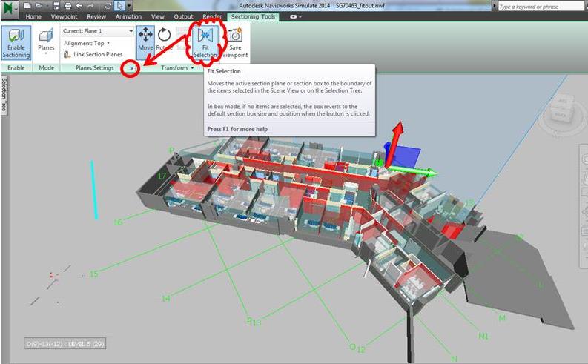Click grid line label 16
The image size is (588, 364).
coord(118,222)
